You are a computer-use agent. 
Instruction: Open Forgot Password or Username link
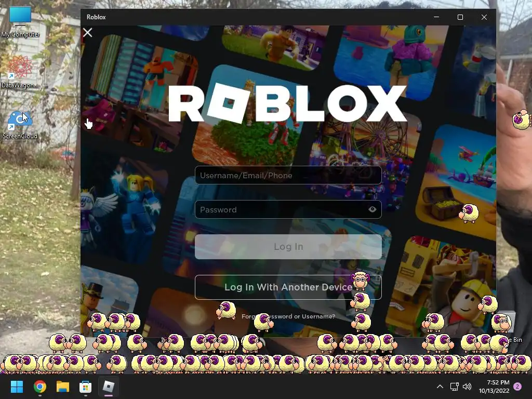point(288,316)
